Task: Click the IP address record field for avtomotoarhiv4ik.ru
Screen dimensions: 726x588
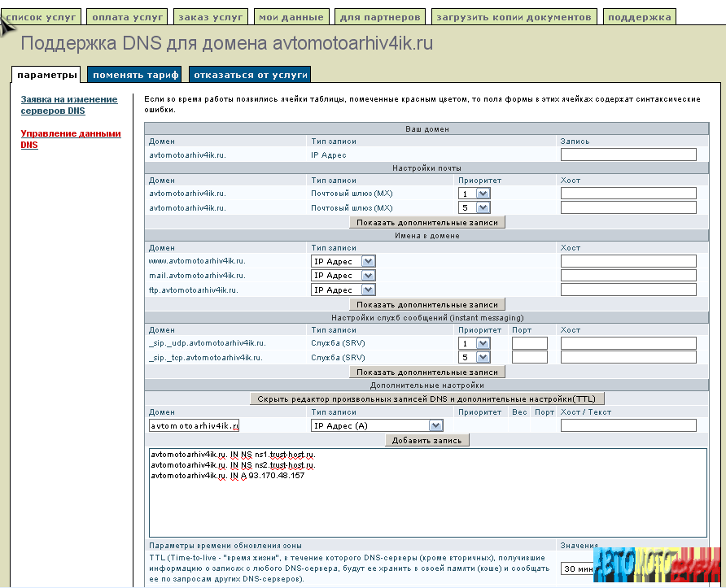Action: click(x=628, y=155)
